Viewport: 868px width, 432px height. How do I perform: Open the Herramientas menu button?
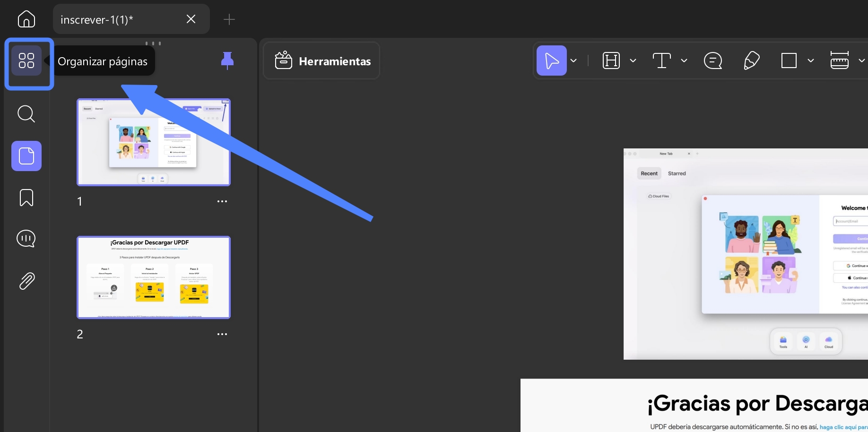coord(321,60)
